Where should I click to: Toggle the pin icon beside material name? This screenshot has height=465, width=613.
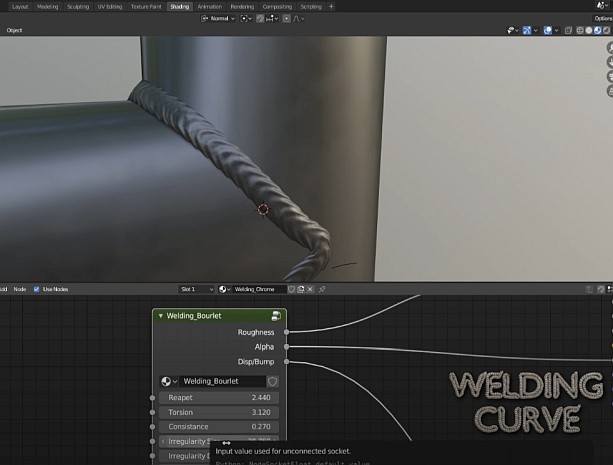click(322, 289)
